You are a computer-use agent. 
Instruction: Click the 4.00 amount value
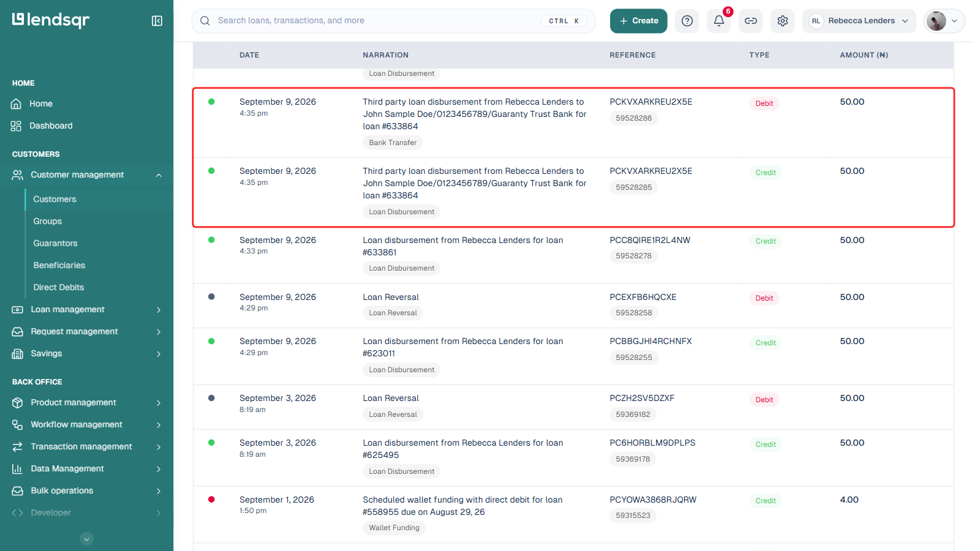click(850, 500)
